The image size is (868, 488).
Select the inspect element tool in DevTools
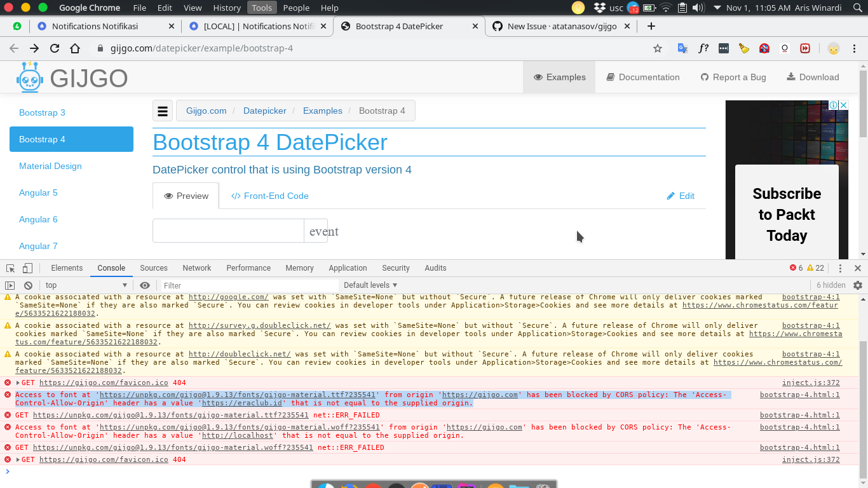click(10, 268)
